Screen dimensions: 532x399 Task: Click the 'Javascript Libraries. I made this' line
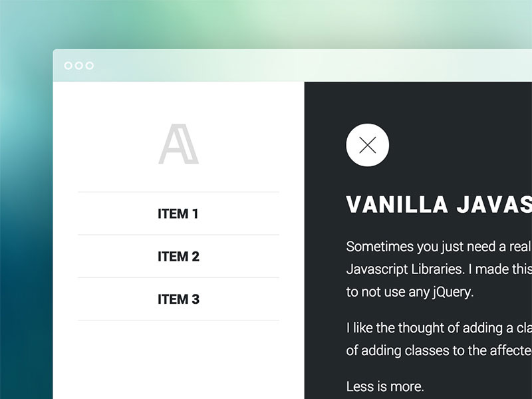(439, 270)
